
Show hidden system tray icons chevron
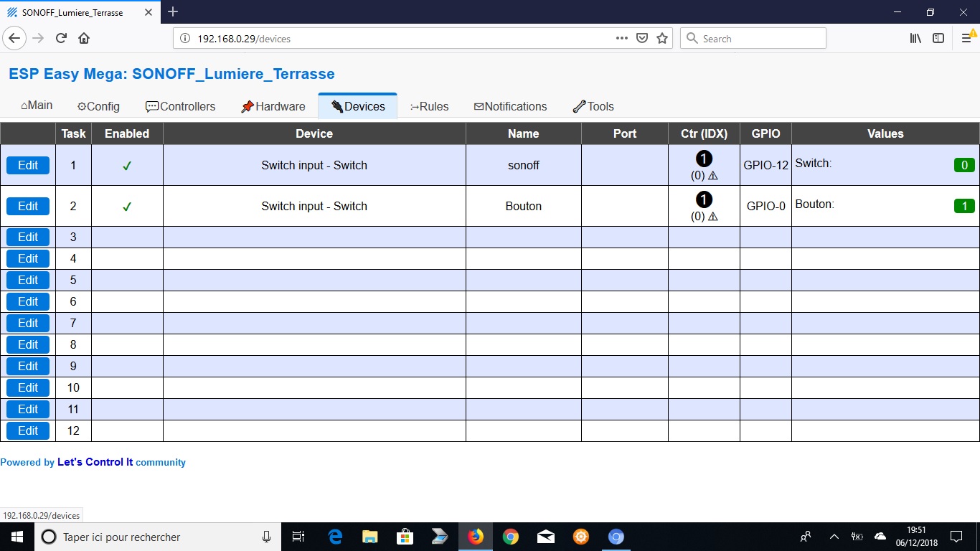coord(834,537)
